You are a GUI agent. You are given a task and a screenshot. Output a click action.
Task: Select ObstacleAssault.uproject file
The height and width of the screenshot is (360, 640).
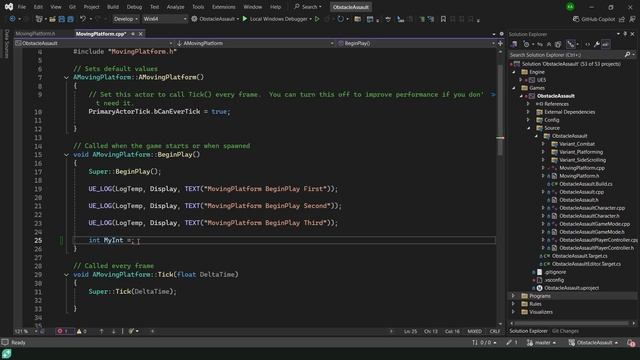pyautogui.click(x=571, y=288)
